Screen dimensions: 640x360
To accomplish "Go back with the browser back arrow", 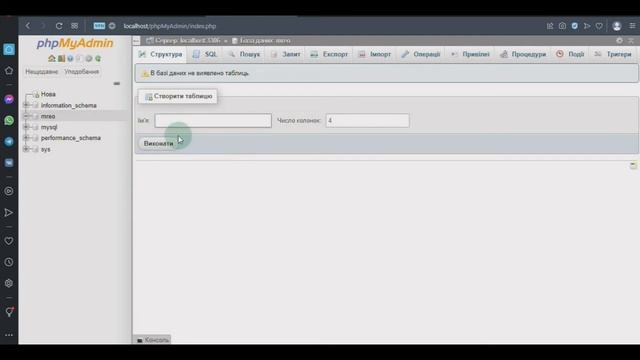I will 28,26.
